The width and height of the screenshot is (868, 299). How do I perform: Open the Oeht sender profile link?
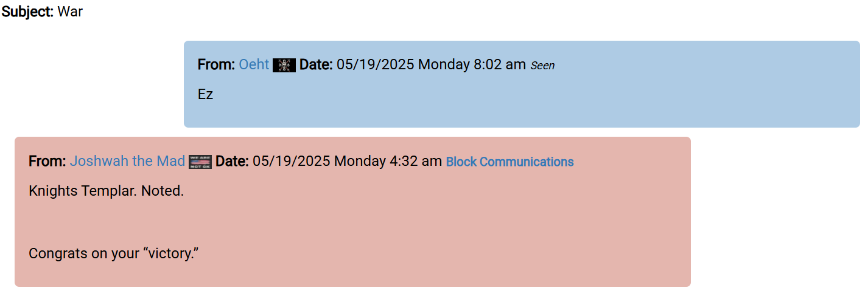click(x=254, y=64)
